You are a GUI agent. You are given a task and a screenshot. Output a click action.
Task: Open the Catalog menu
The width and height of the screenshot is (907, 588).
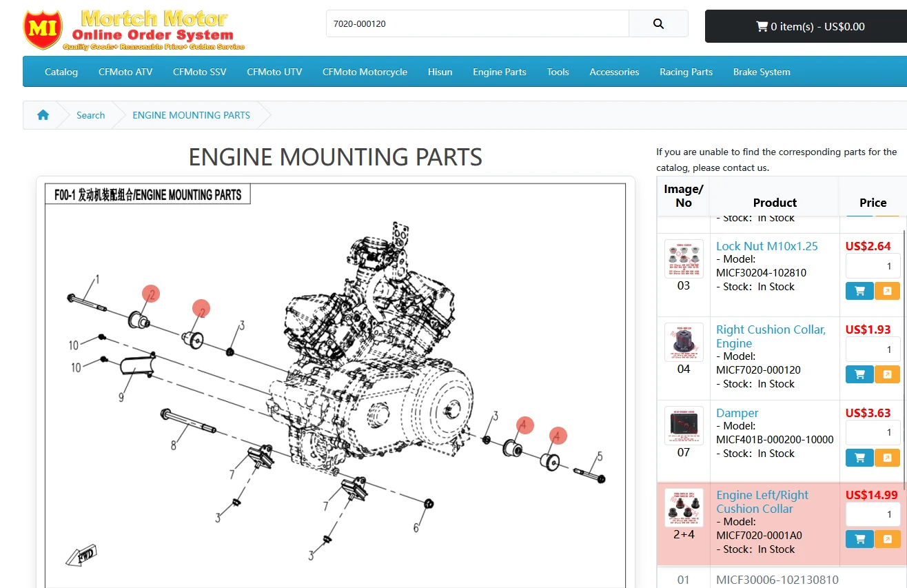pos(61,72)
